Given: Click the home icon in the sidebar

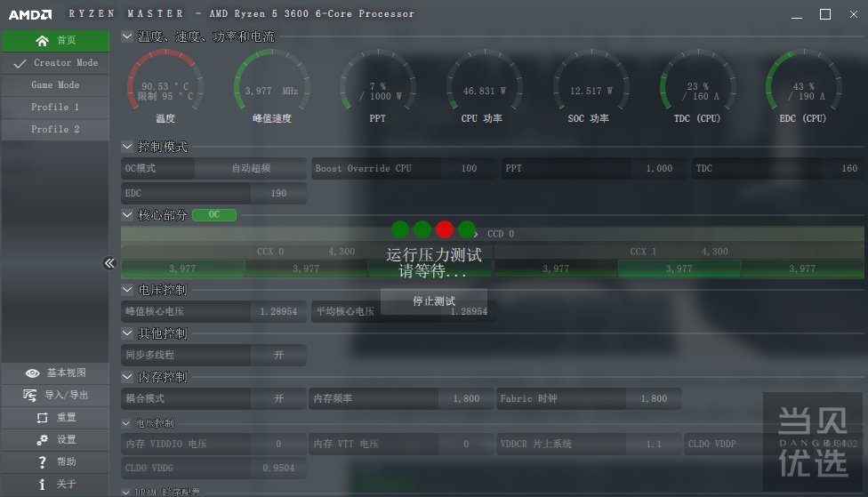Looking at the screenshot, I should click(42, 40).
